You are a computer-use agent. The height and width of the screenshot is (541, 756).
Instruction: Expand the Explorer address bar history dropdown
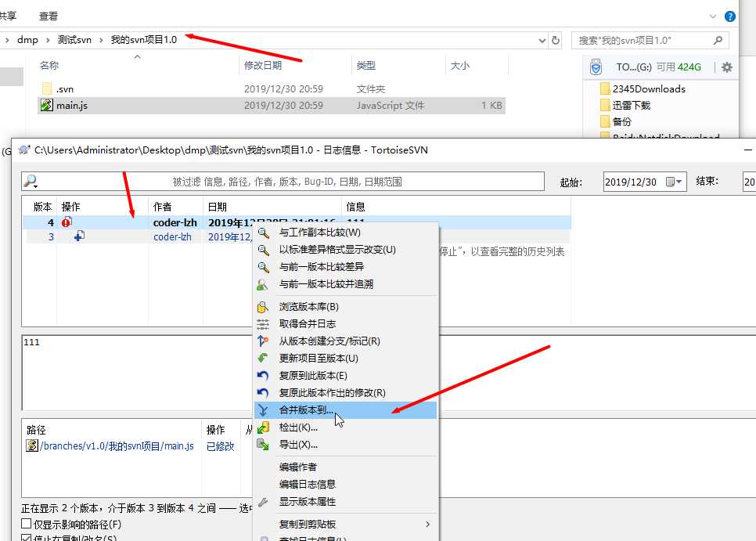[x=542, y=41]
